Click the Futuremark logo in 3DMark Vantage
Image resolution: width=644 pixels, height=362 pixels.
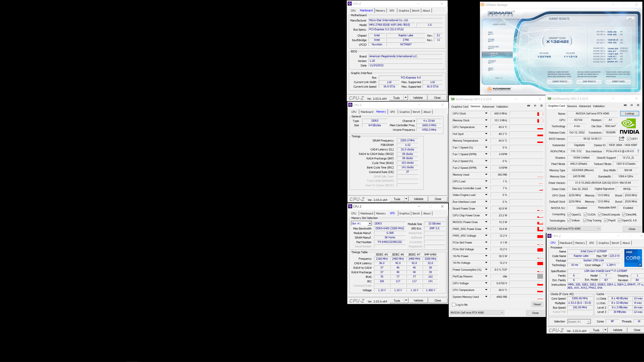coord(499,89)
